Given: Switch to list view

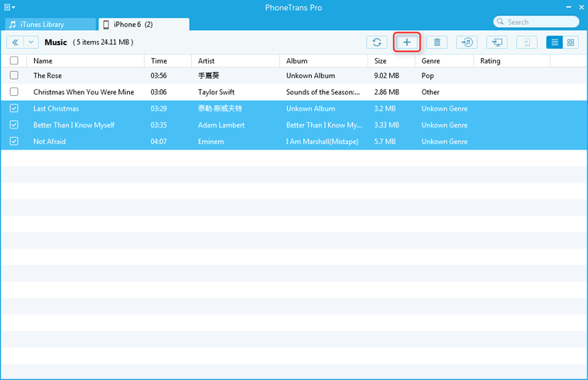Looking at the screenshot, I should coord(555,43).
